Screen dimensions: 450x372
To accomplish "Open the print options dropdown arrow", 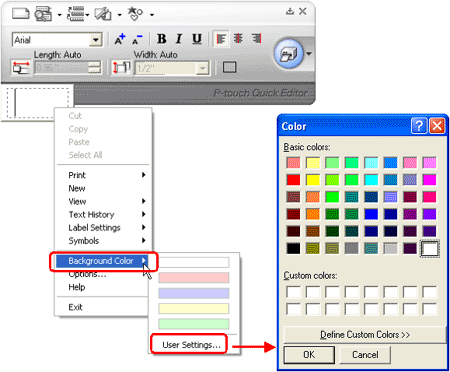I will [309, 54].
